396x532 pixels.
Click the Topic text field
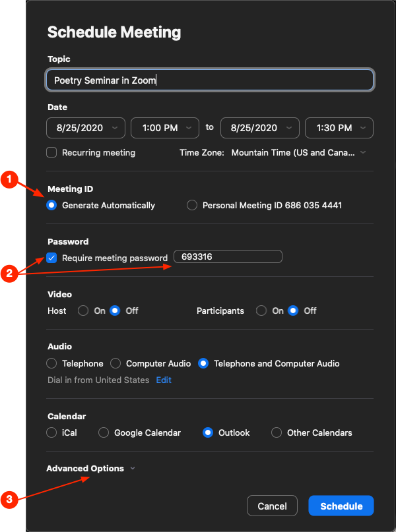[x=210, y=80]
